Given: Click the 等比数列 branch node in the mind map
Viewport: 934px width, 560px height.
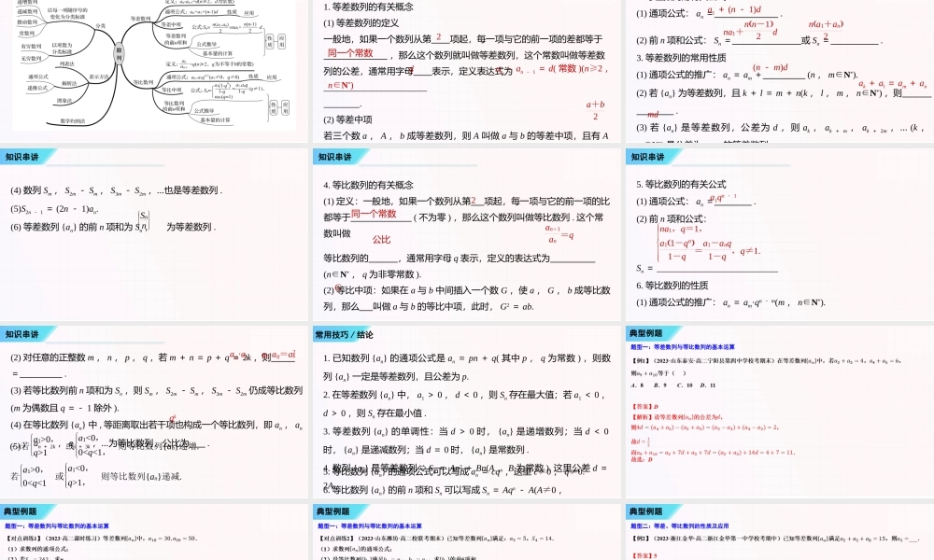Looking at the screenshot, I should [143, 80].
